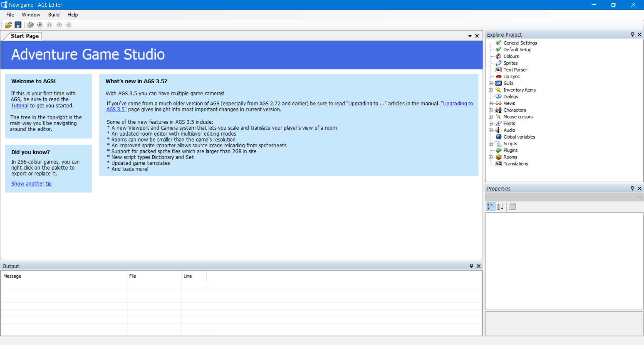The height and width of the screenshot is (345, 644).
Task: Click the Open Game folder toolbar icon
Action: point(8,25)
